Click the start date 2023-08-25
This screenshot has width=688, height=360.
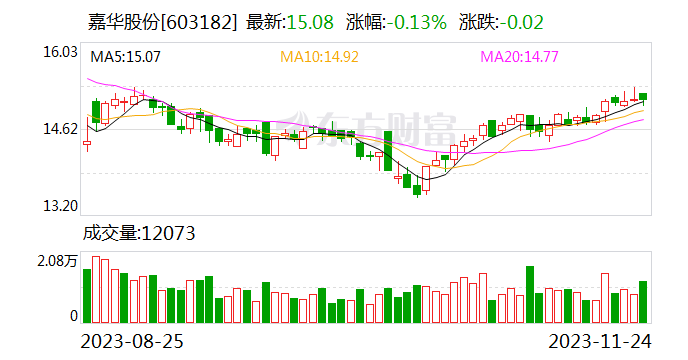click(132, 341)
